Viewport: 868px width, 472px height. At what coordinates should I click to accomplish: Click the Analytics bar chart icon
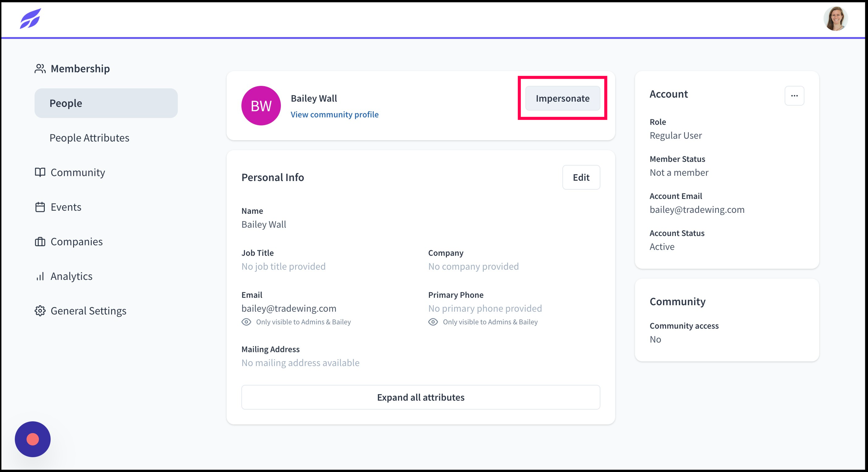click(x=40, y=276)
